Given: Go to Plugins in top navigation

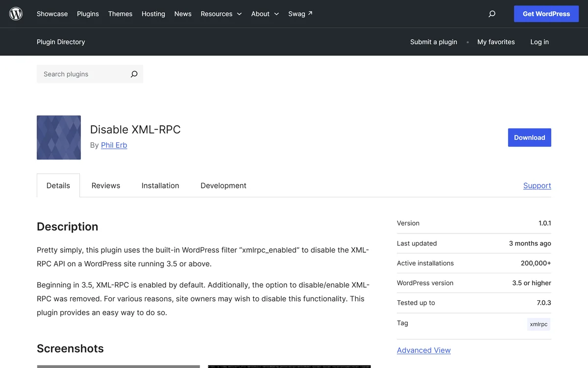Looking at the screenshot, I should pyautogui.click(x=88, y=14).
